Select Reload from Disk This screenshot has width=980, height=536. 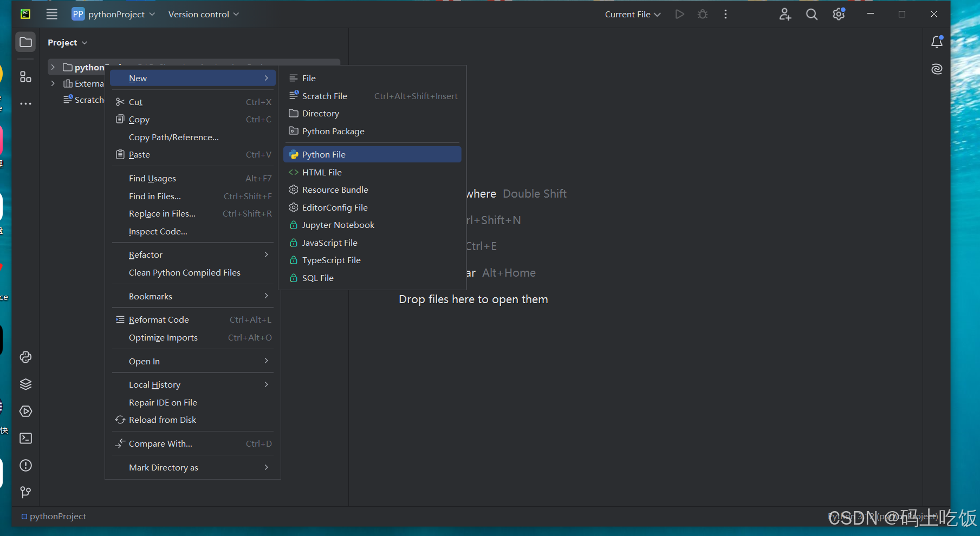coord(193,420)
